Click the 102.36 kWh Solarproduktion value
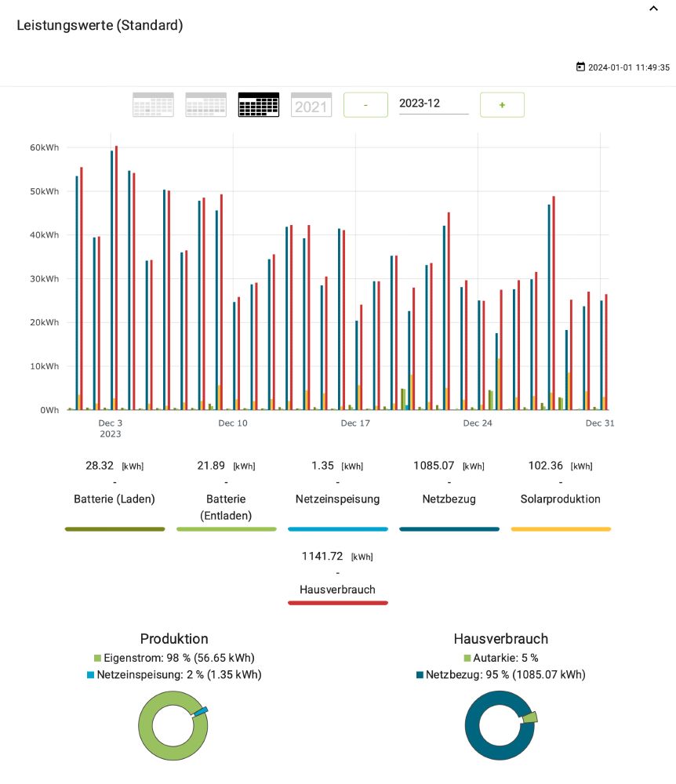This screenshot has height=784, width=676. coord(546,466)
